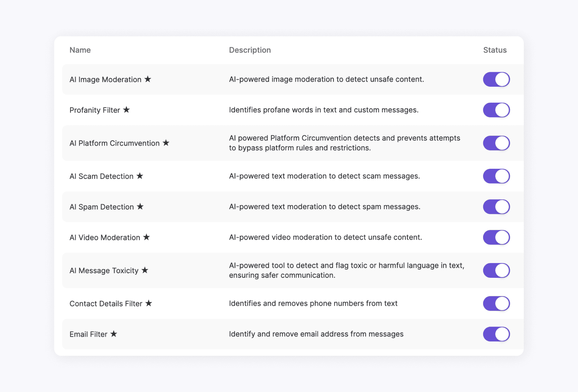
Task: Turn off the AI Spam Detection toggle
Action: 496,207
